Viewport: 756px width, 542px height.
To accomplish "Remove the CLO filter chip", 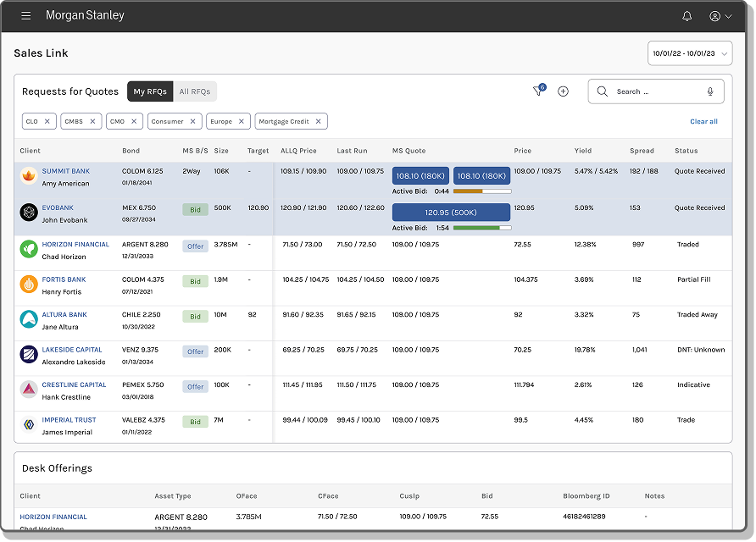I will tap(47, 122).
